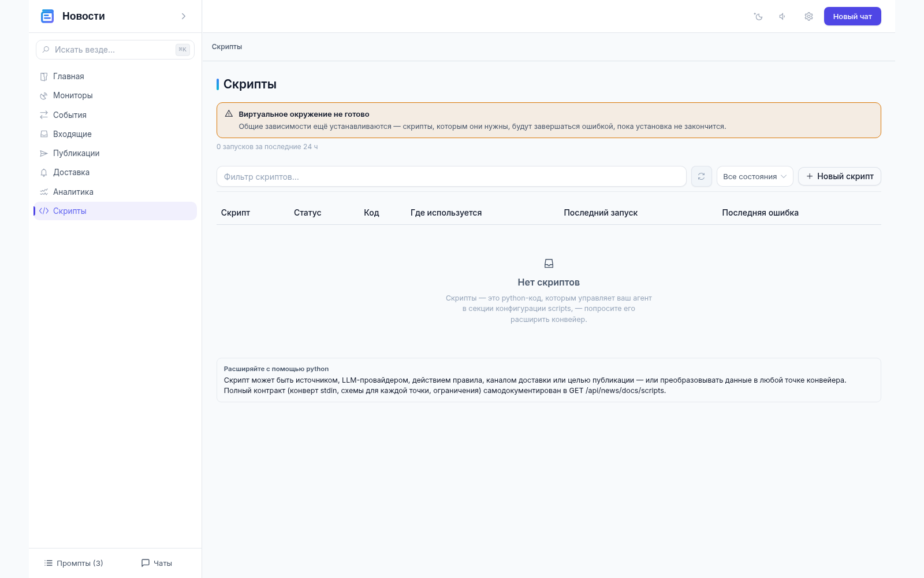Click the Новости app logo icon
Screen dimensions: 924x578
coord(47,16)
